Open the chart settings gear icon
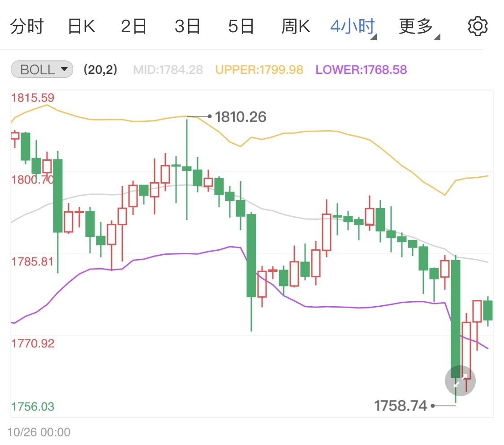504x445 pixels. 478,26
